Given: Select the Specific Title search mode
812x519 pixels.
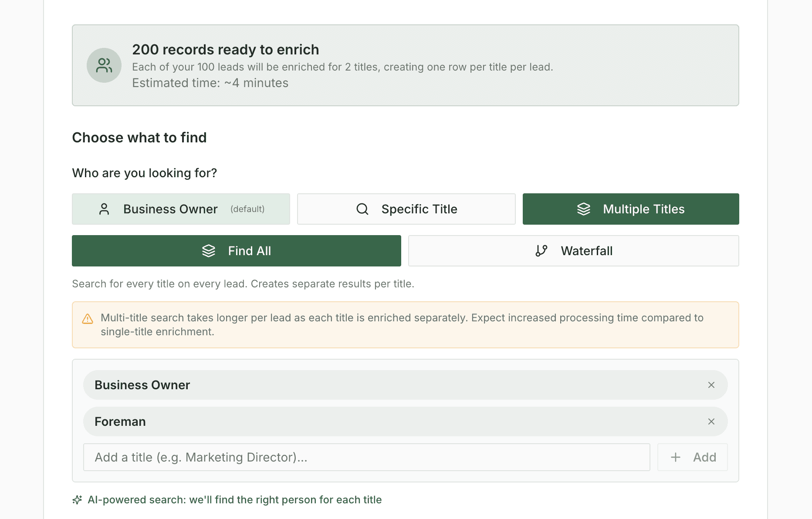Looking at the screenshot, I should (406, 209).
